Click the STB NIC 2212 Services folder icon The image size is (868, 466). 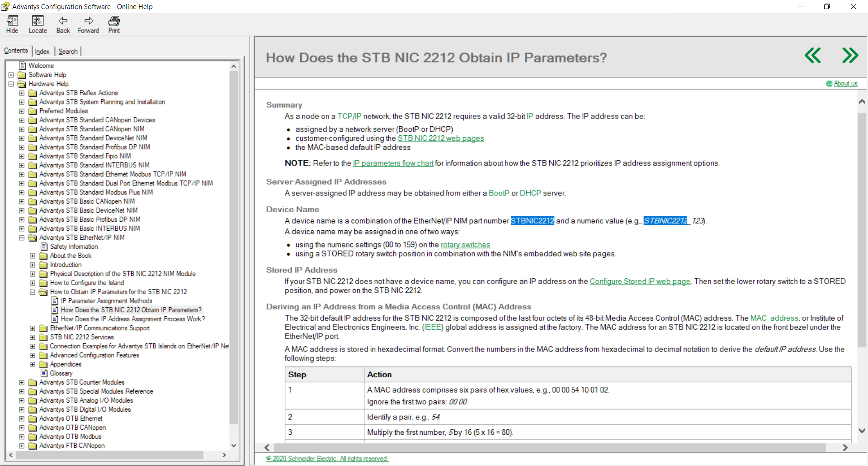43,337
